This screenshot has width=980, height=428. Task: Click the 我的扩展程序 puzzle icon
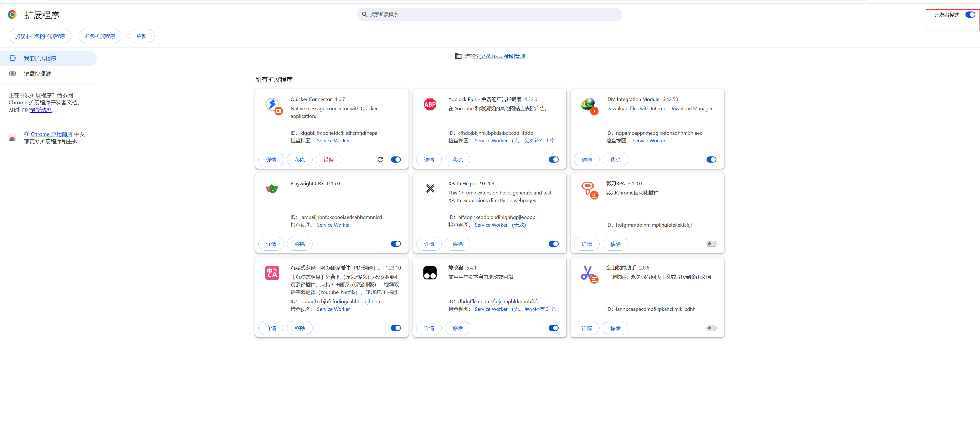[13, 58]
